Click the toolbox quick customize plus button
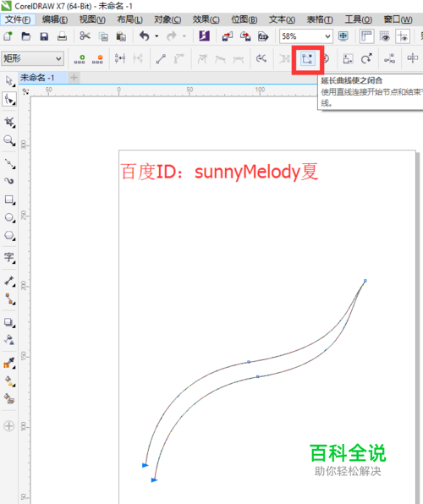423x504 pixels. point(8,426)
